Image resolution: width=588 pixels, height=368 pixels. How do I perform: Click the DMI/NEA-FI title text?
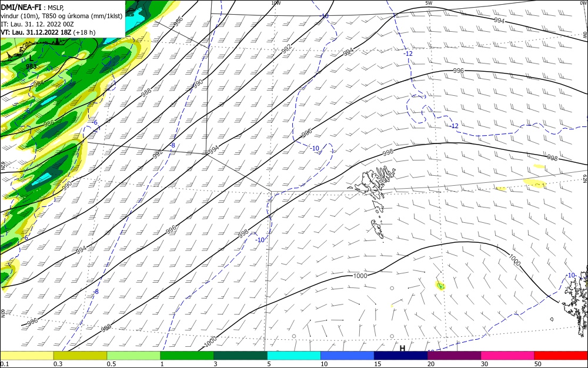(x=21, y=7)
